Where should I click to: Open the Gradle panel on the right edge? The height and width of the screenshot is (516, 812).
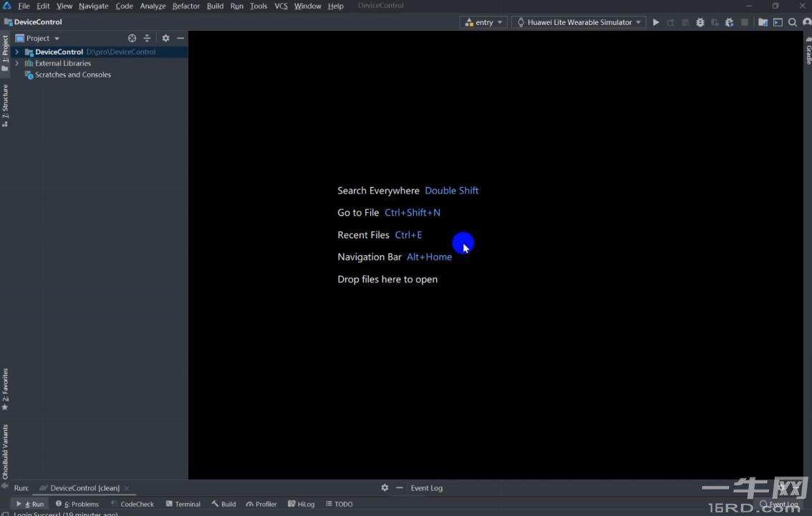pyautogui.click(x=807, y=54)
